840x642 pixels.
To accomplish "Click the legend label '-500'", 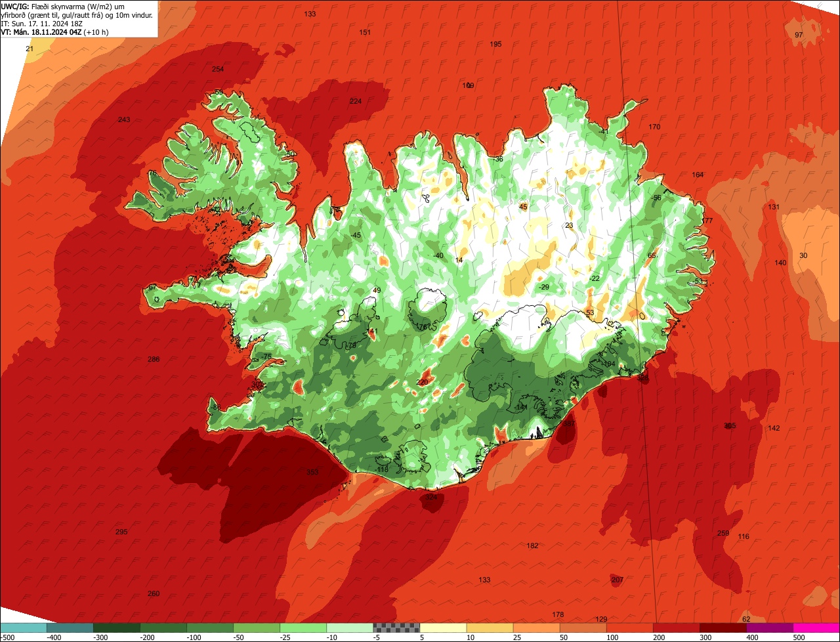I will [x=7, y=637].
